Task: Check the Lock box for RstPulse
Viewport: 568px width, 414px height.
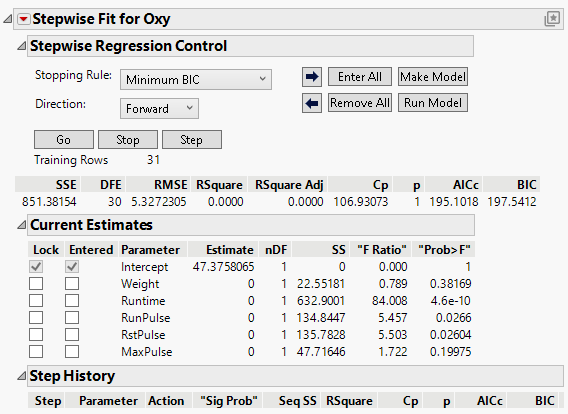Action: point(36,335)
